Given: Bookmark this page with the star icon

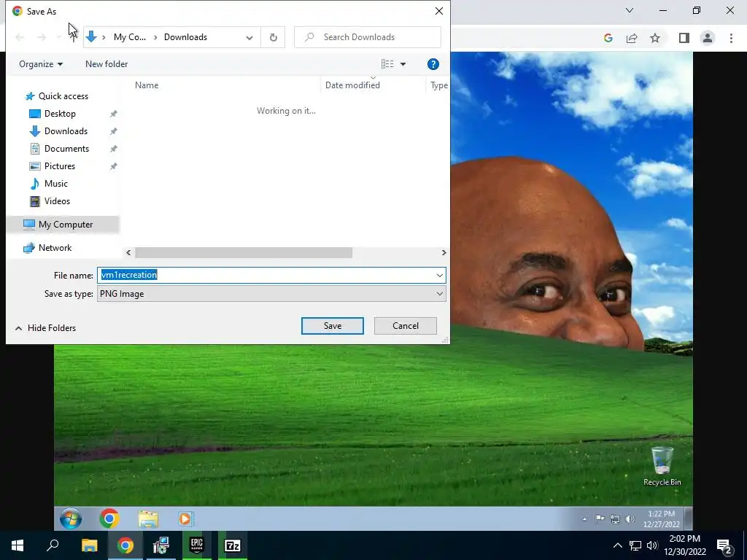Looking at the screenshot, I should coord(655,38).
